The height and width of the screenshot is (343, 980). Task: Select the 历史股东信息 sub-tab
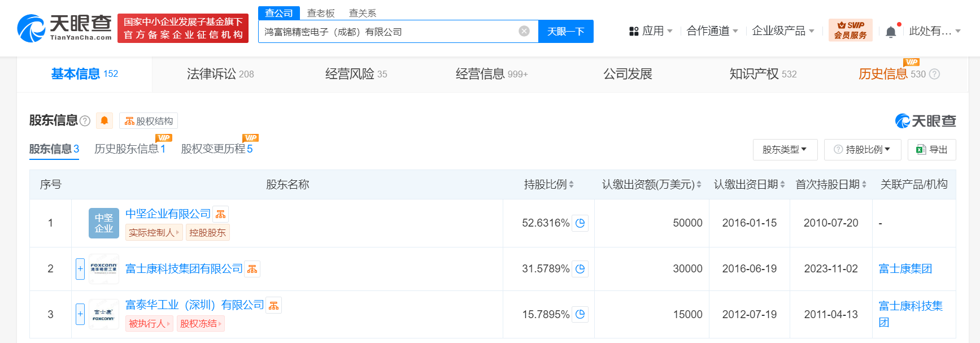[x=129, y=149]
